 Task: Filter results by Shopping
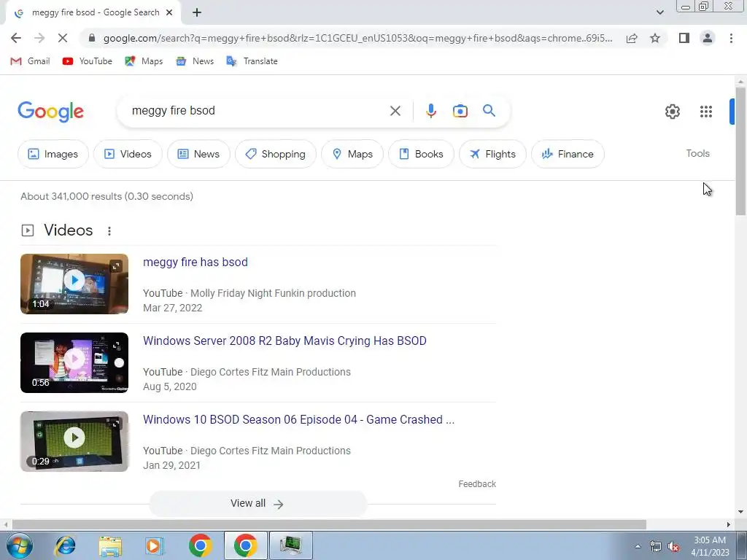pos(275,154)
